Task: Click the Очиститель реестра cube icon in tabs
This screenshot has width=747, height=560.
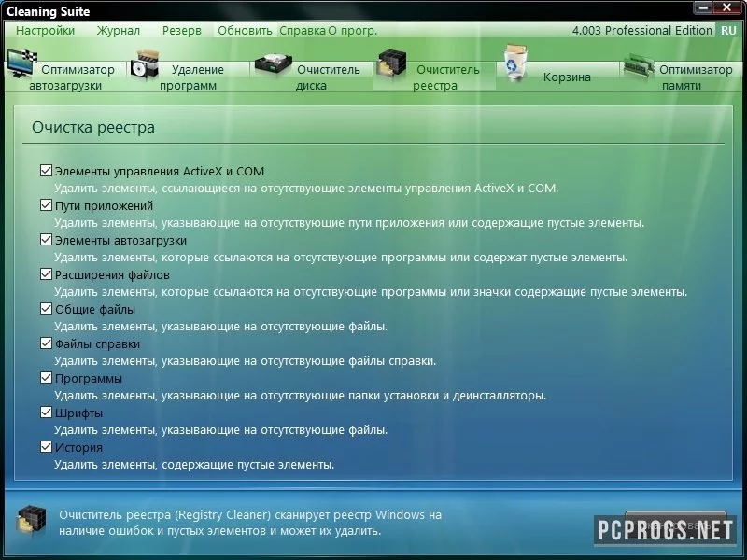Action: (391, 63)
